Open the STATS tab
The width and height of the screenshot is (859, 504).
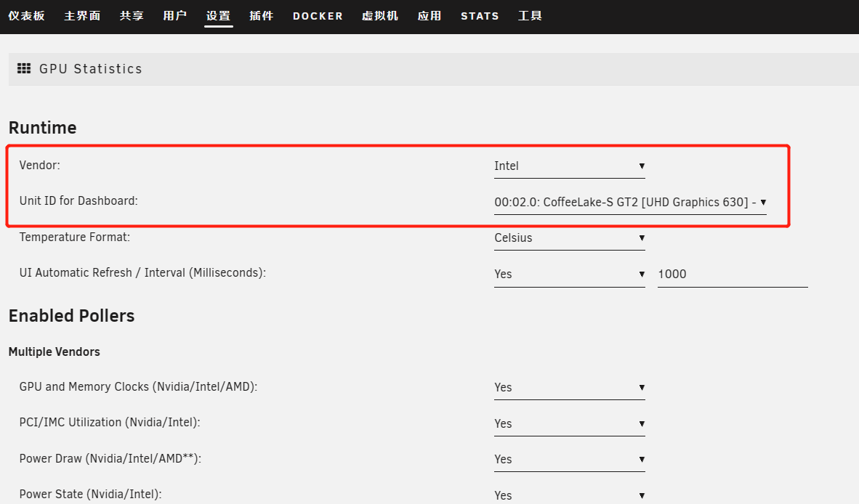coord(480,15)
